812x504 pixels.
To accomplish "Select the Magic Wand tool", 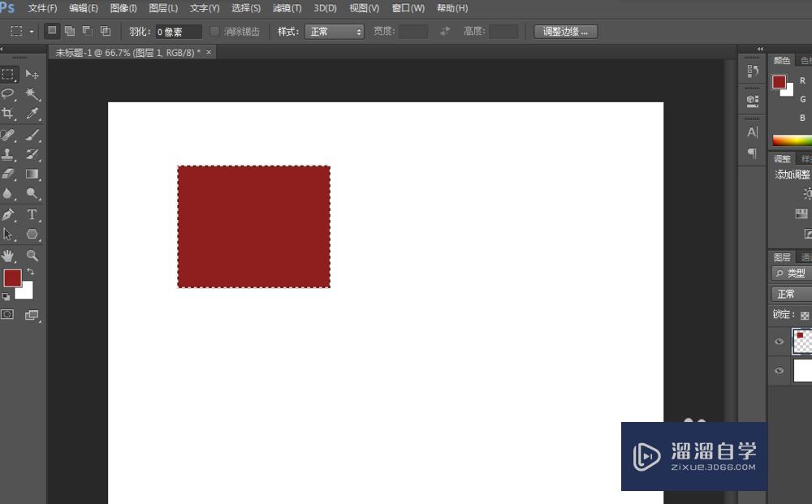I will point(32,93).
